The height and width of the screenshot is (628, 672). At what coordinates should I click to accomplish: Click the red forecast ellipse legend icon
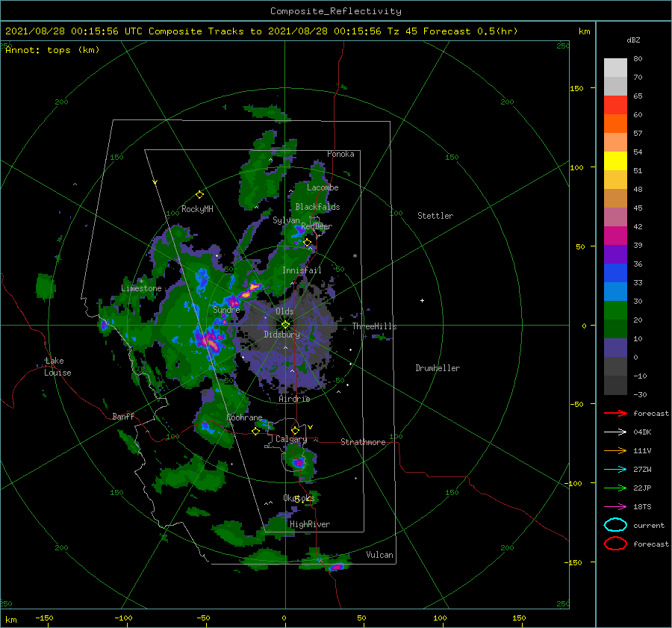point(615,544)
